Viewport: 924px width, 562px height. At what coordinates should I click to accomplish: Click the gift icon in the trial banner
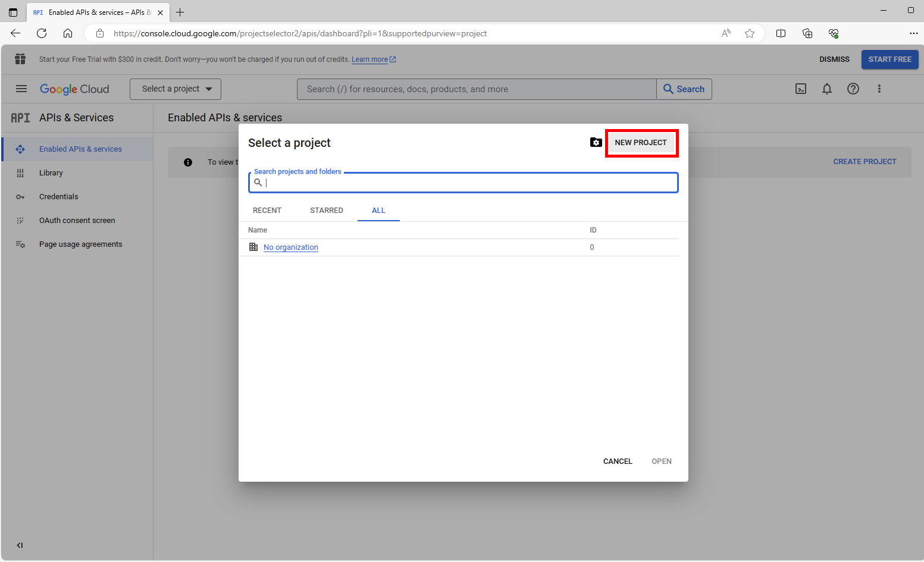pos(20,59)
